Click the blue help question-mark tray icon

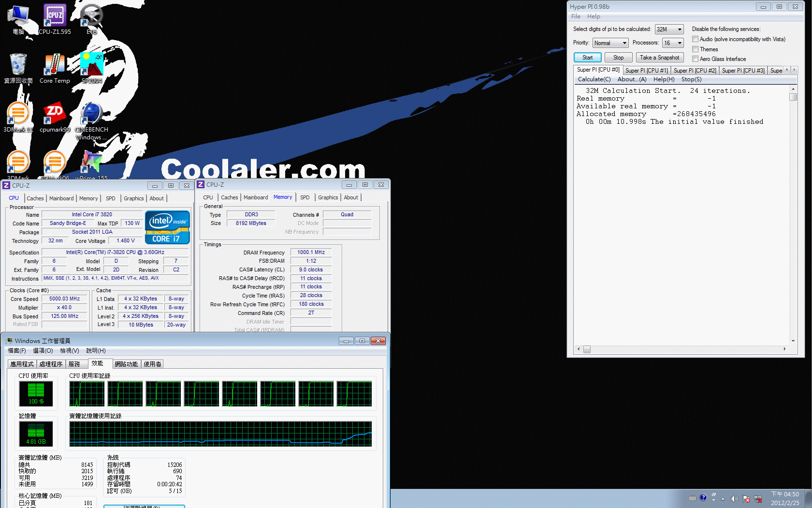pos(703,497)
